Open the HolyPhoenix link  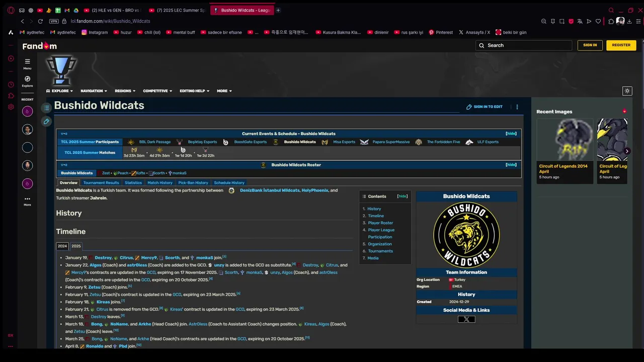coord(314,191)
